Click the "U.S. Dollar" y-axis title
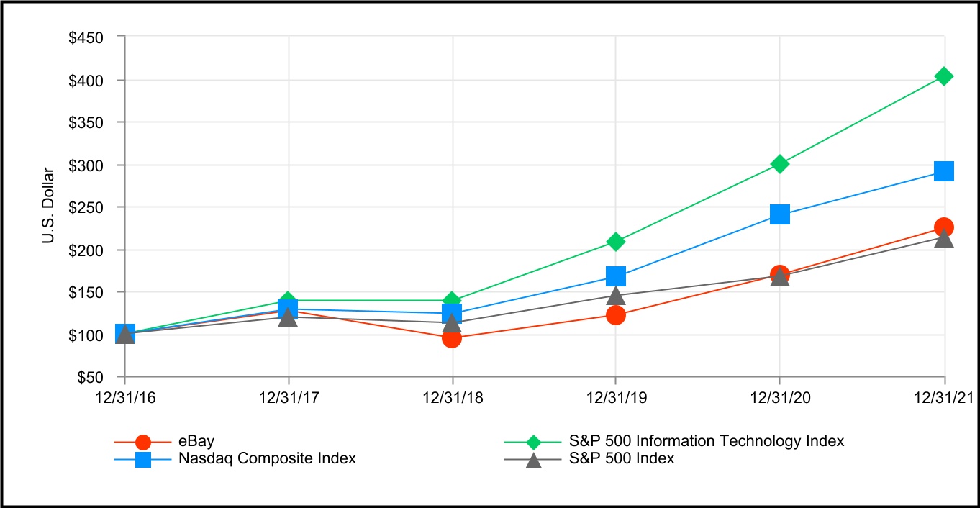Image resolution: width=980 pixels, height=508 pixels. [48, 207]
